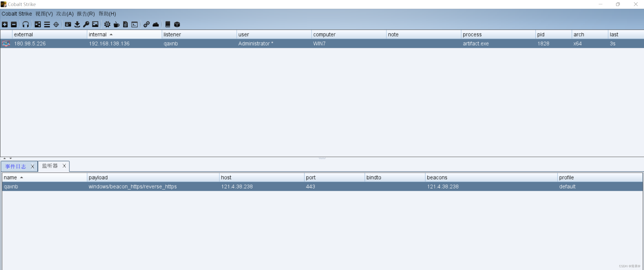This screenshot has height=270, width=644.
Task: Click the split pane collapse-down arrow
Action: click(11, 158)
